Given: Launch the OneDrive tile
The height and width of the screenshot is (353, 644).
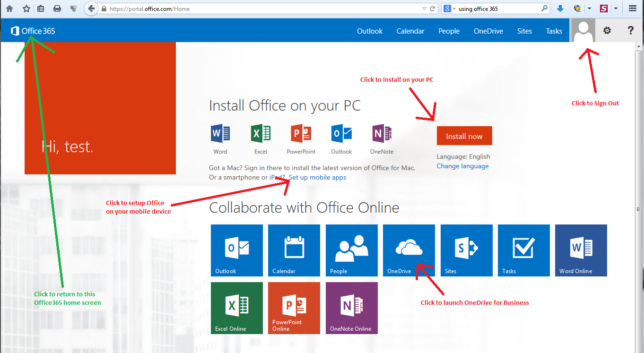Looking at the screenshot, I should 409,250.
